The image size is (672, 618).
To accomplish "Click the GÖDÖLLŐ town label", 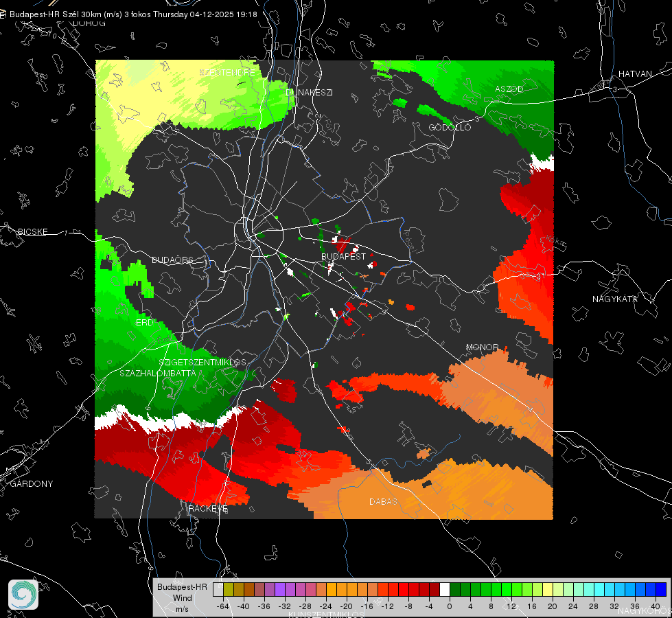I will coord(450,127).
